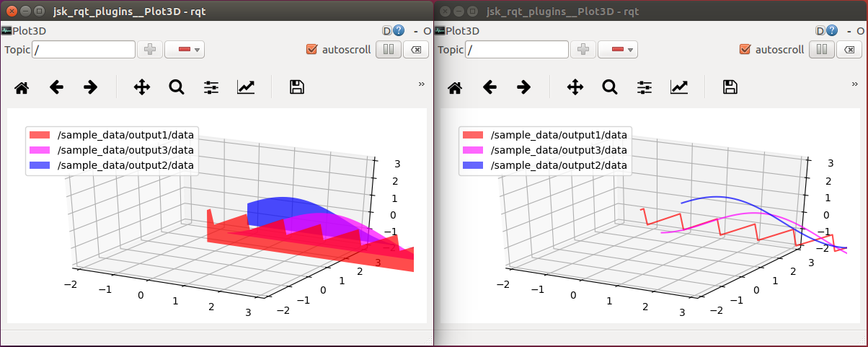Pause the plot in right window
Image resolution: width=868 pixels, height=347 pixels.
click(821, 50)
